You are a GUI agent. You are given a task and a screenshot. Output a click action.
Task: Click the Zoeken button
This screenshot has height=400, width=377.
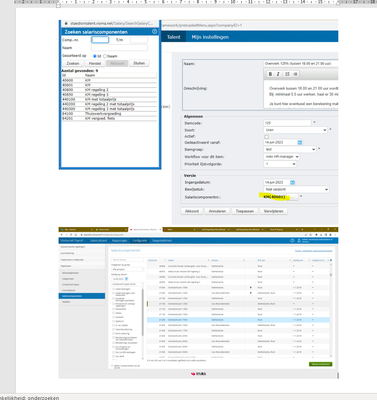click(x=73, y=63)
